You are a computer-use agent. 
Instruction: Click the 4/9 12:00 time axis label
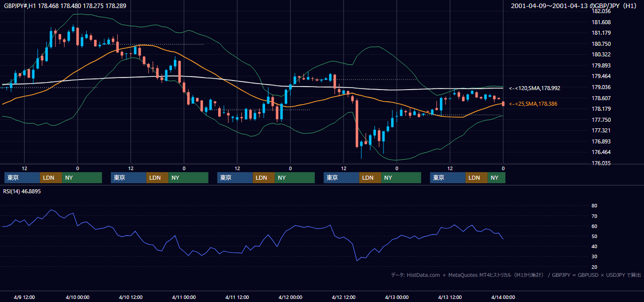click(24, 297)
